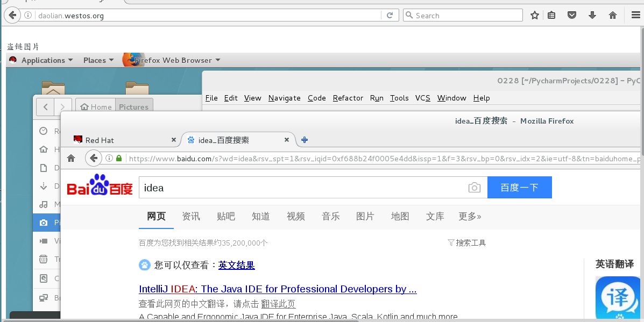This screenshot has width=644, height=322.
Task: Open PyCharm Run menu
Action: pos(377,98)
